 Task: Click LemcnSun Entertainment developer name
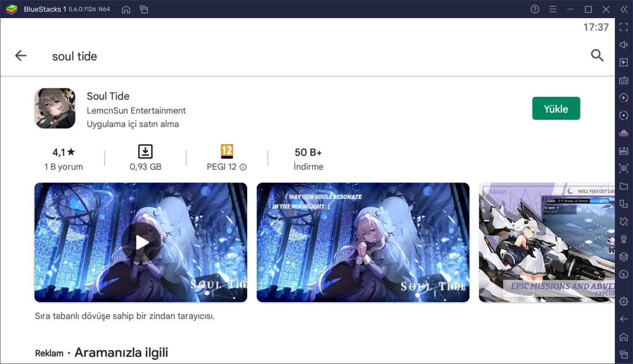tap(136, 110)
